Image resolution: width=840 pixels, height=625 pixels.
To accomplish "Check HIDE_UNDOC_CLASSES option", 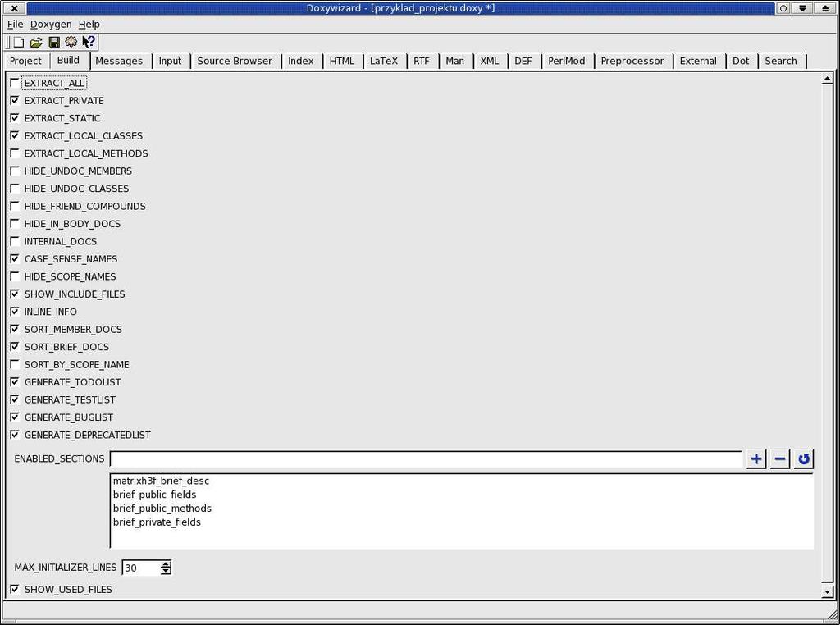I will (x=15, y=189).
